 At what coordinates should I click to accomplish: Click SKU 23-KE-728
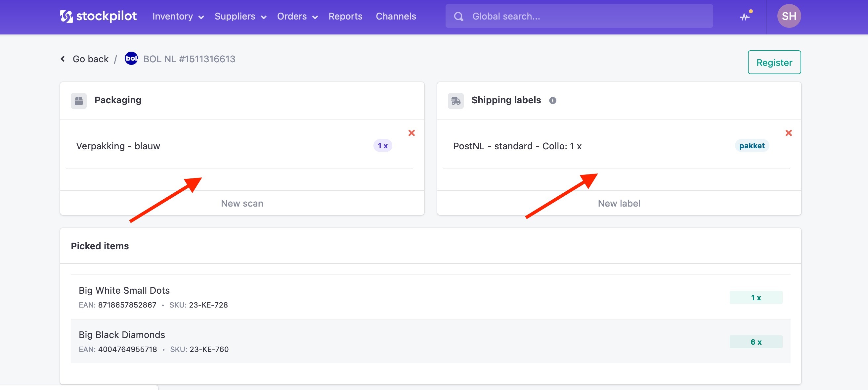(198, 305)
